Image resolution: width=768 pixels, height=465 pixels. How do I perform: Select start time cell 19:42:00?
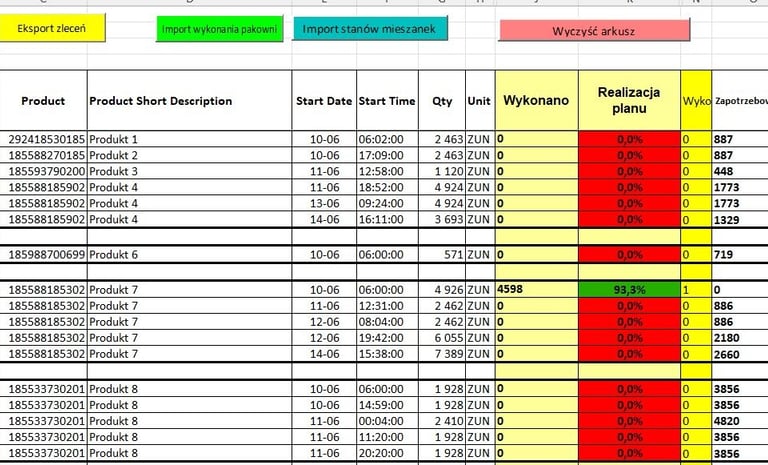(387, 338)
